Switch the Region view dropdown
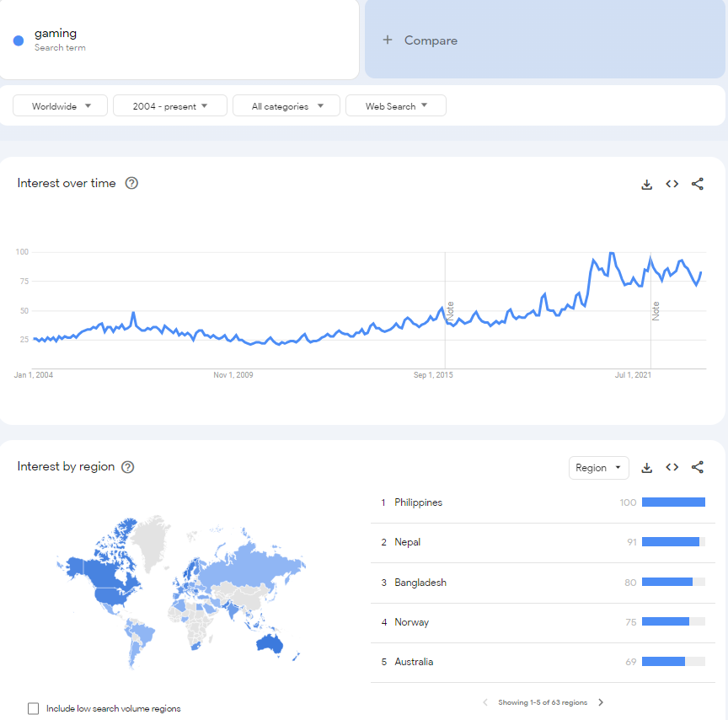 coord(598,468)
